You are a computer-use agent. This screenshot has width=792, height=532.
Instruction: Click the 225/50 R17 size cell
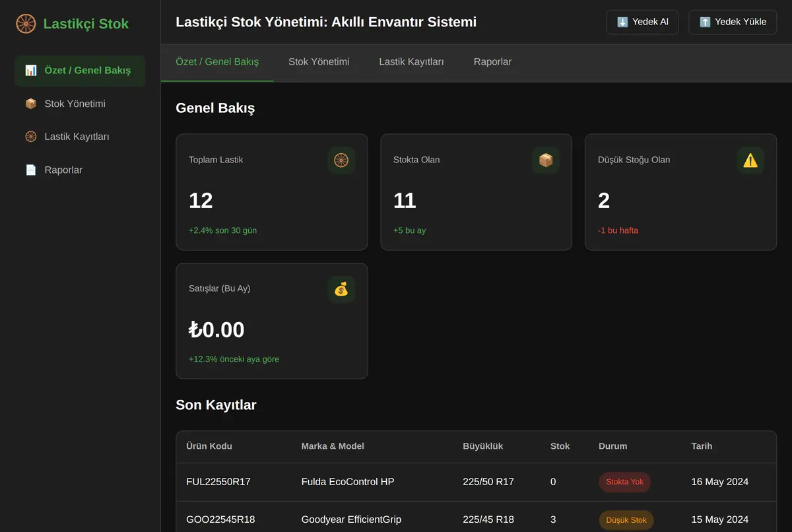[488, 482]
